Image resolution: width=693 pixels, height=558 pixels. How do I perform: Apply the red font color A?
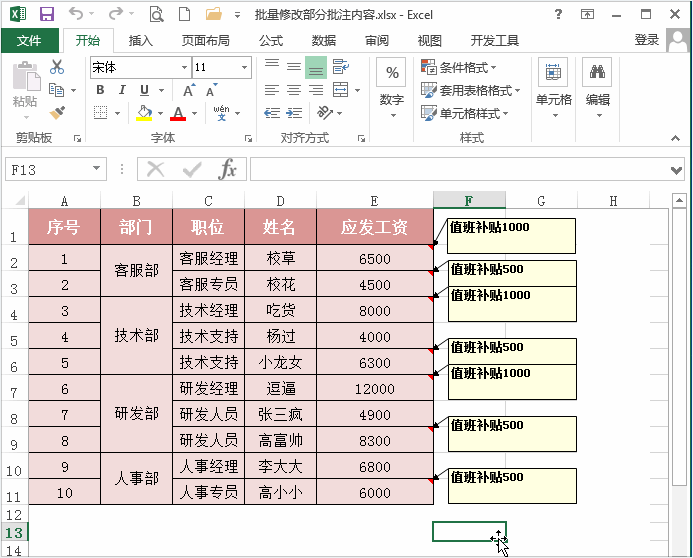178,113
